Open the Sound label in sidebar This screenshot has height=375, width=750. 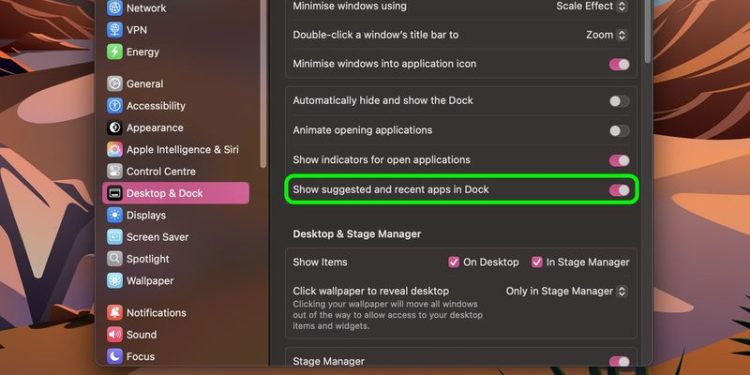click(141, 334)
